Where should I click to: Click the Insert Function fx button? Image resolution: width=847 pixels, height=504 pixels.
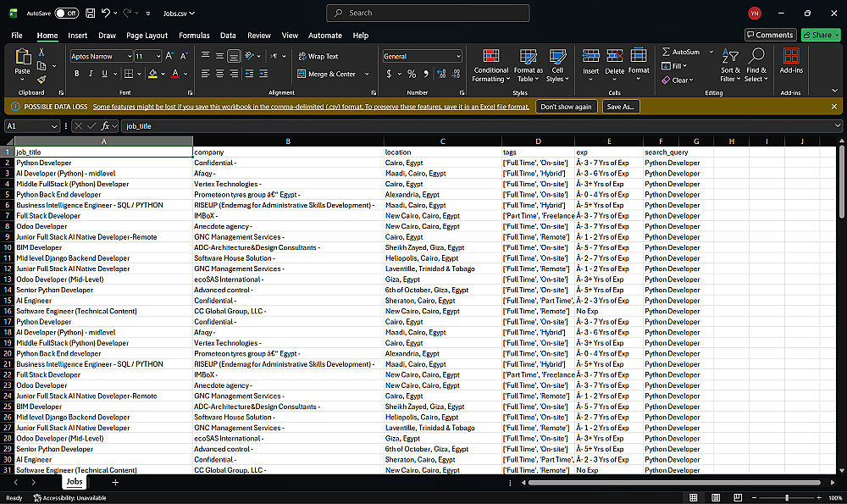click(x=105, y=126)
